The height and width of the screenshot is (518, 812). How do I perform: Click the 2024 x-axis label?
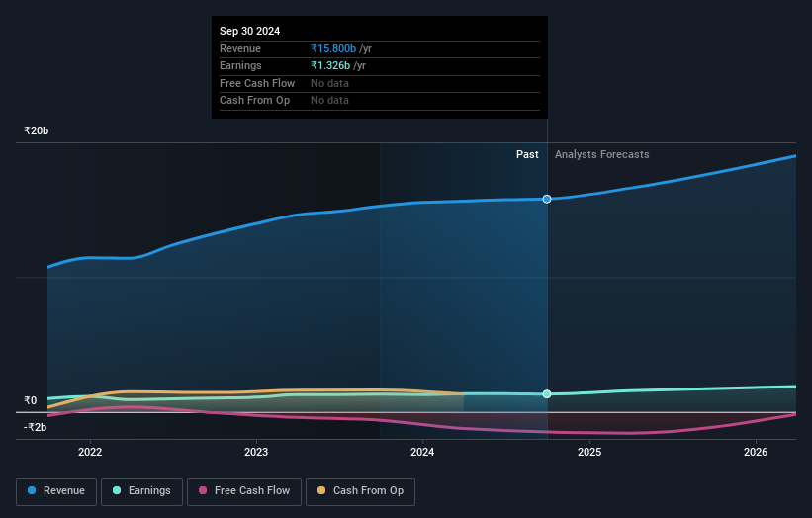[422, 452]
